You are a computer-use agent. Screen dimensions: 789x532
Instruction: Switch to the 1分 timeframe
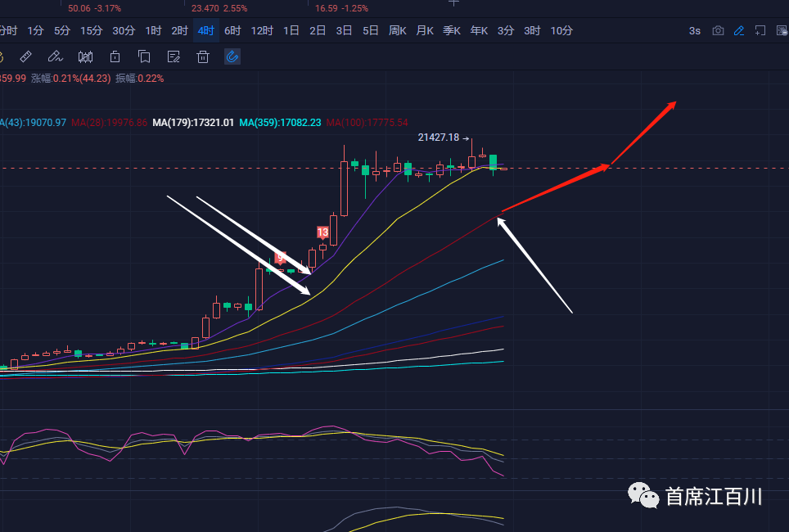(x=35, y=31)
